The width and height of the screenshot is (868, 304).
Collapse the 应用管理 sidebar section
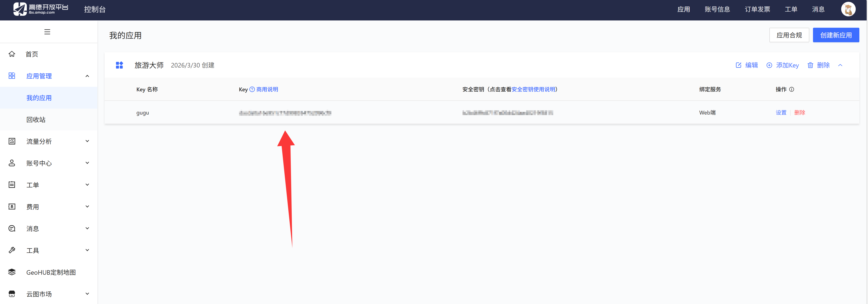87,76
